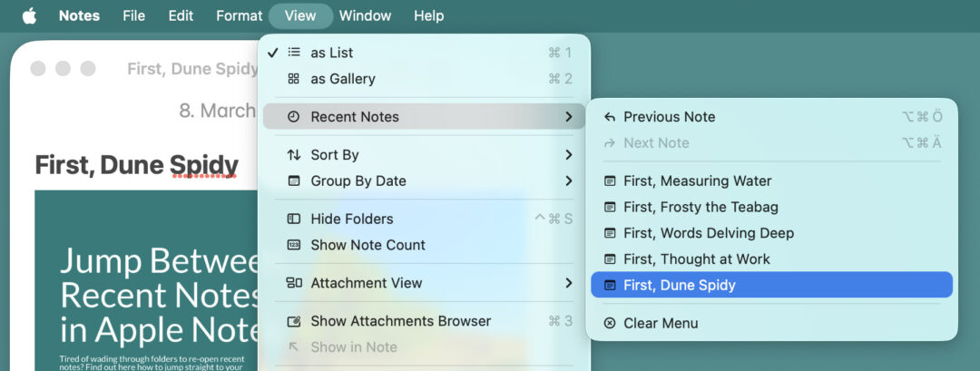
Task: Expand the Attachment View submenu chevron
Action: pyautogui.click(x=568, y=283)
